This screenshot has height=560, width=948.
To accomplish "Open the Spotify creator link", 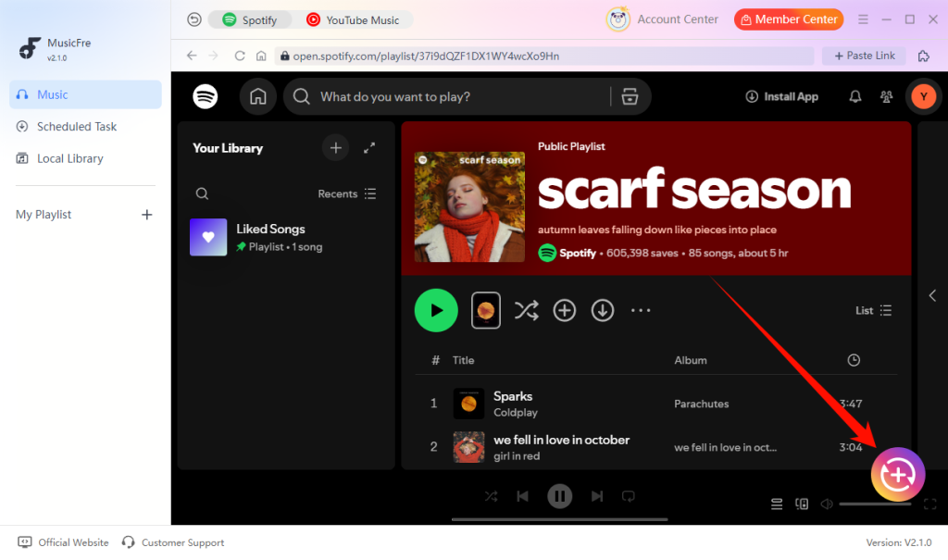I will tap(578, 253).
